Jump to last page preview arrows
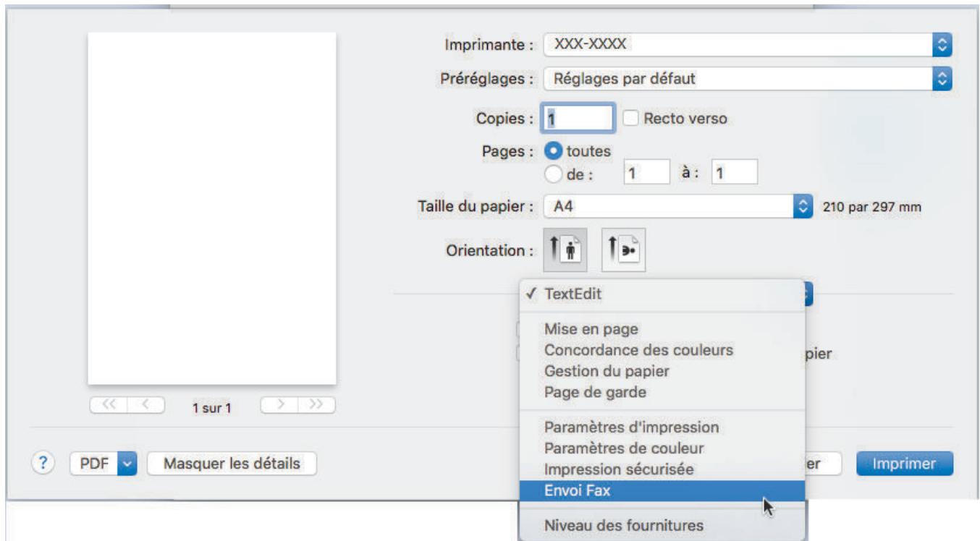Viewport: 980px width, 541px height. click(318, 406)
